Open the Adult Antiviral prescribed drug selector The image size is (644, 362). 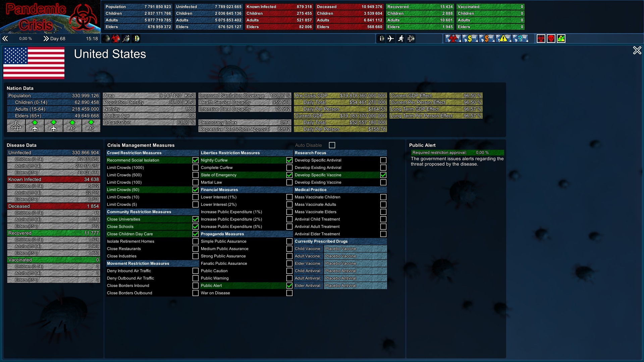click(355, 278)
